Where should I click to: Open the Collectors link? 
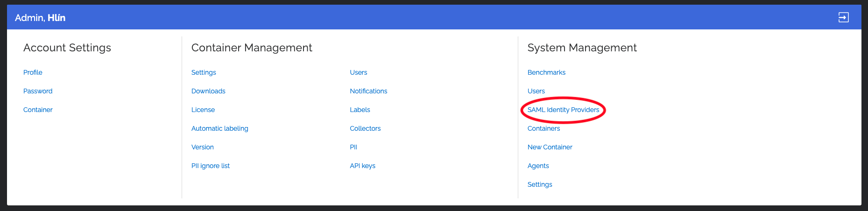365,128
